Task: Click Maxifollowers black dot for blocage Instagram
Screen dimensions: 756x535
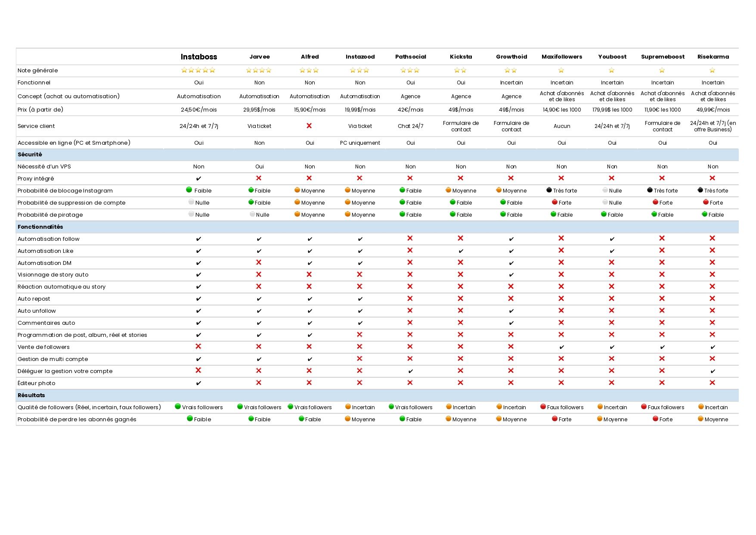Action: pos(549,190)
